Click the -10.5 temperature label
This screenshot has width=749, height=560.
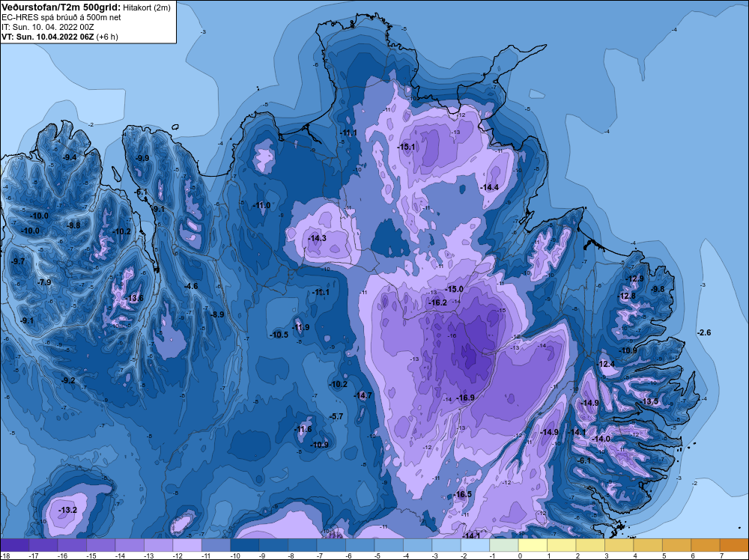point(279,335)
